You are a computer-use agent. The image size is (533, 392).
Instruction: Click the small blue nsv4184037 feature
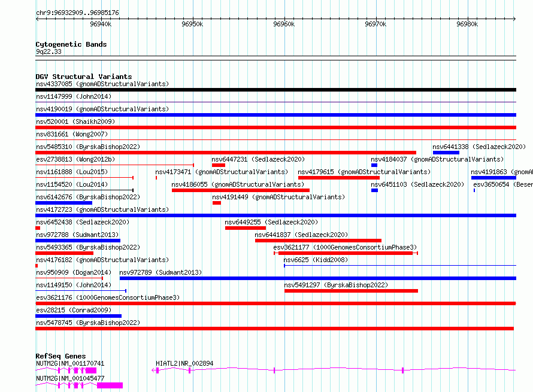[374, 165]
